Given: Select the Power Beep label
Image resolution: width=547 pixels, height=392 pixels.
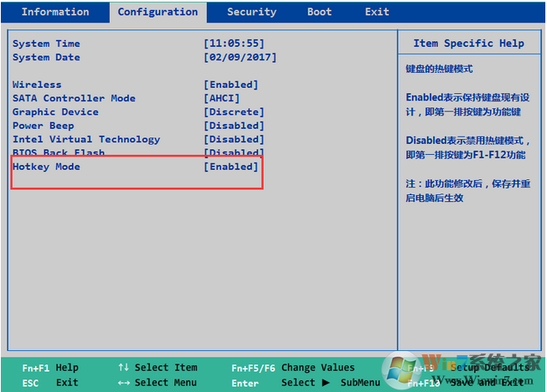Looking at the screenshot, I should [44, 126].
